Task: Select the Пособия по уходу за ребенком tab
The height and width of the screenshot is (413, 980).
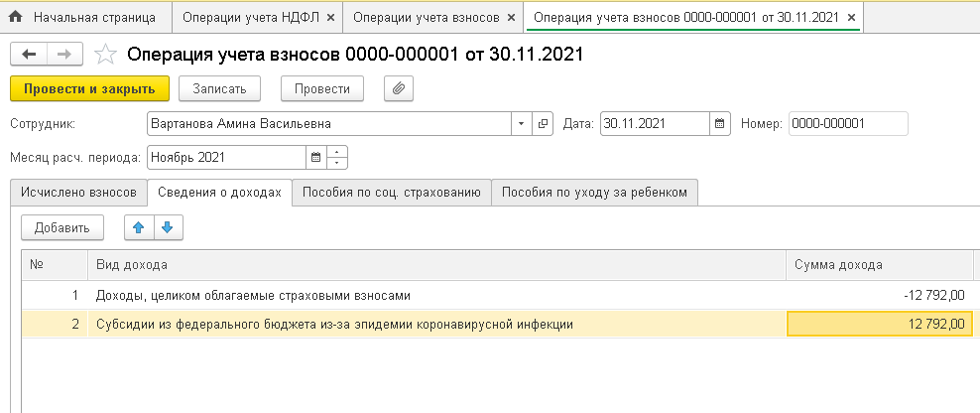Action: pyautogui.click(x=594, y=193)
